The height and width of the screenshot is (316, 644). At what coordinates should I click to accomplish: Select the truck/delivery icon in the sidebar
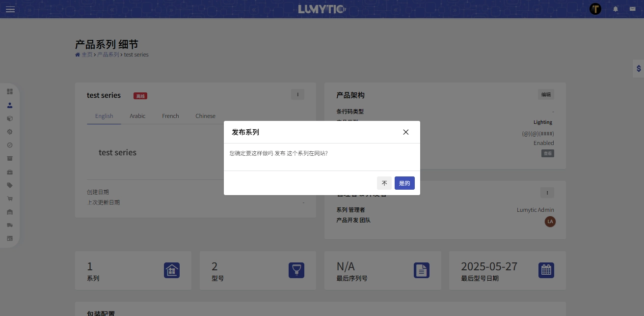[10, 225]
